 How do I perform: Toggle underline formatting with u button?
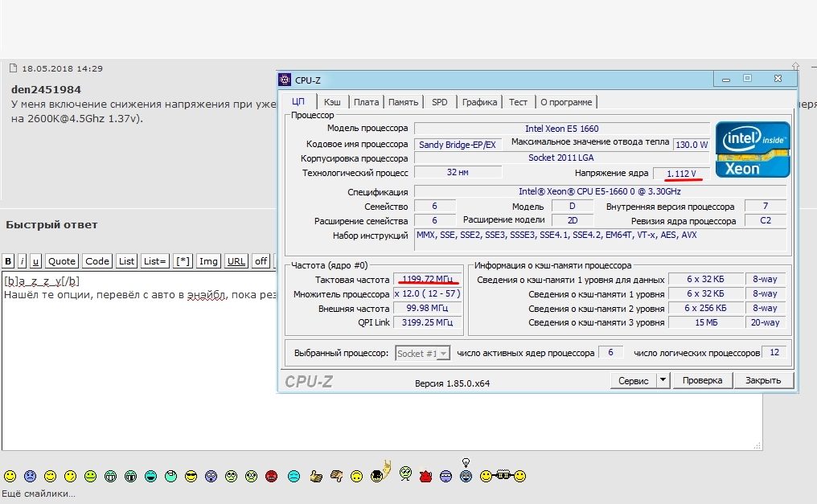tap(35, 261)
